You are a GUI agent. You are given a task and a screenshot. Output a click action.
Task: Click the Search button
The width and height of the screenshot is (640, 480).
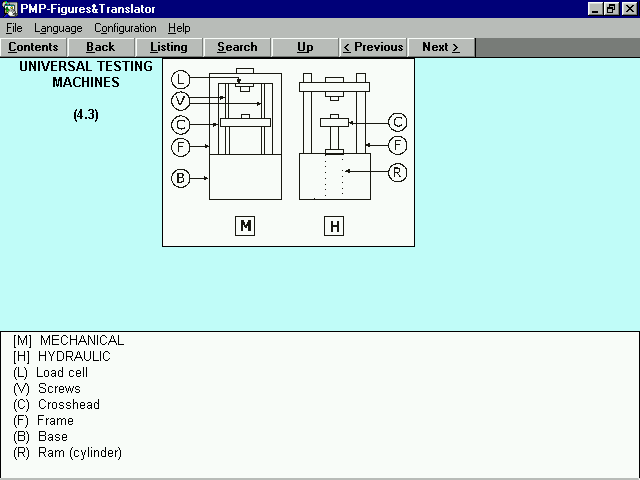tap(237, 47)
